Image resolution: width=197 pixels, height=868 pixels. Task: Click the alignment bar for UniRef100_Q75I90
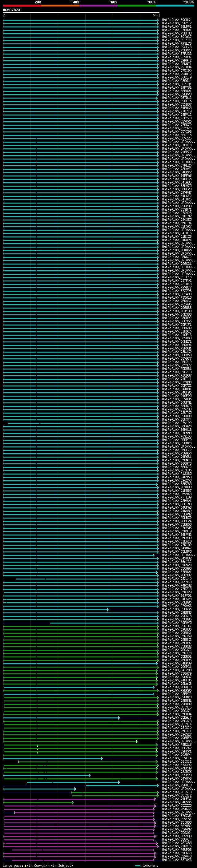click(81, 71)
